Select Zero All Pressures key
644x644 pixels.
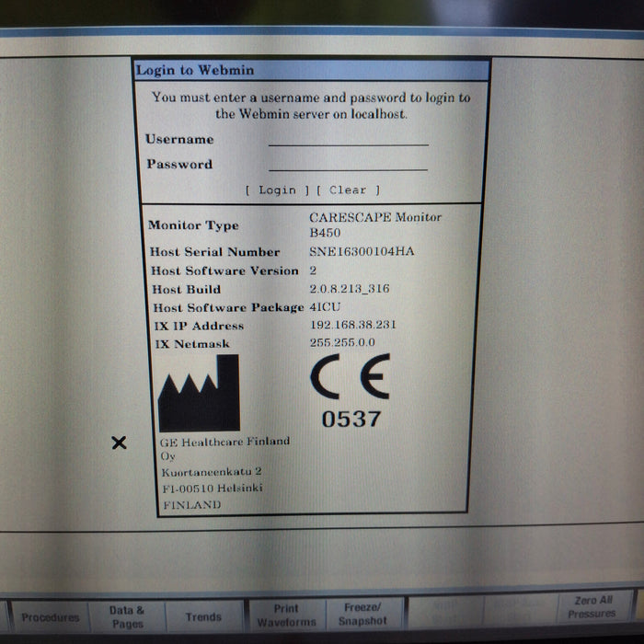tap(592, 607)
